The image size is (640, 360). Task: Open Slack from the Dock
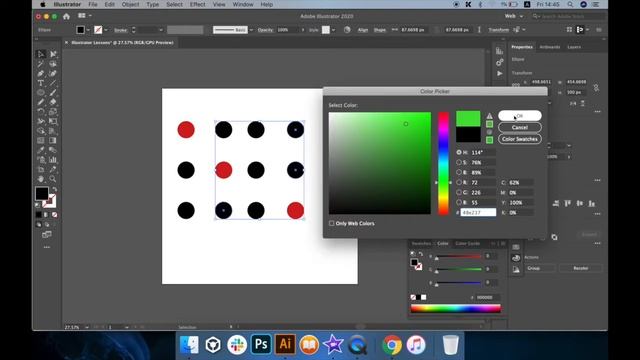(237, 344)
